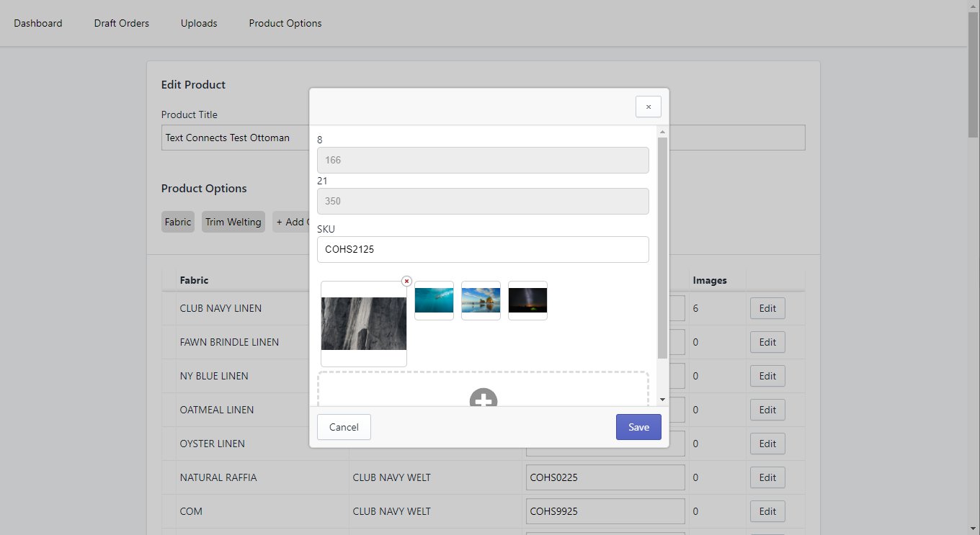Select the Fabric option tag
Screen dimensions: 980x535
[x=178, y=222]
